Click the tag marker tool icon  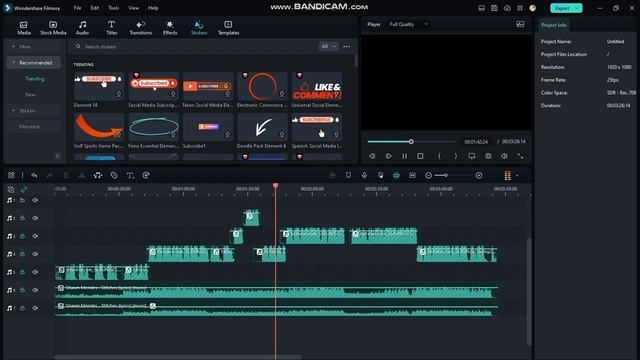point(114,176)
